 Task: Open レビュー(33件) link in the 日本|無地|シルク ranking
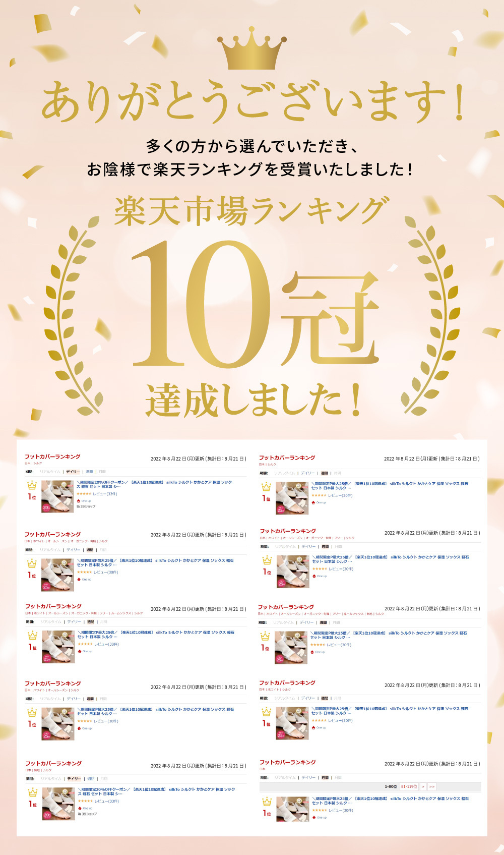(x=106, y=801)
